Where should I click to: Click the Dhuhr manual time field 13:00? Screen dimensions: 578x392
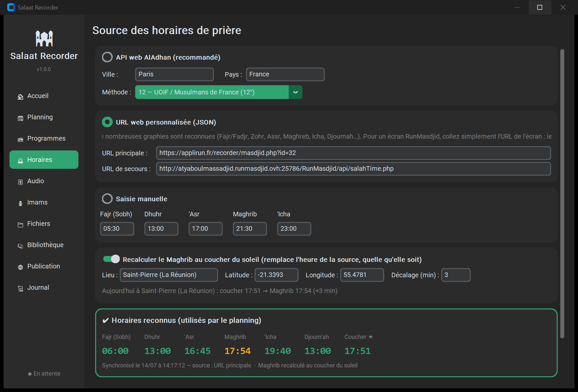(161, 229)
